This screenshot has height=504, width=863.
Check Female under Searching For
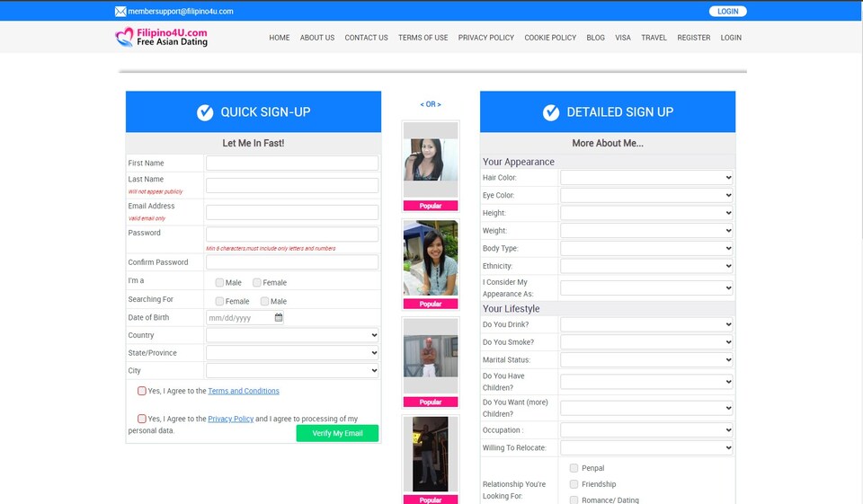219,301
